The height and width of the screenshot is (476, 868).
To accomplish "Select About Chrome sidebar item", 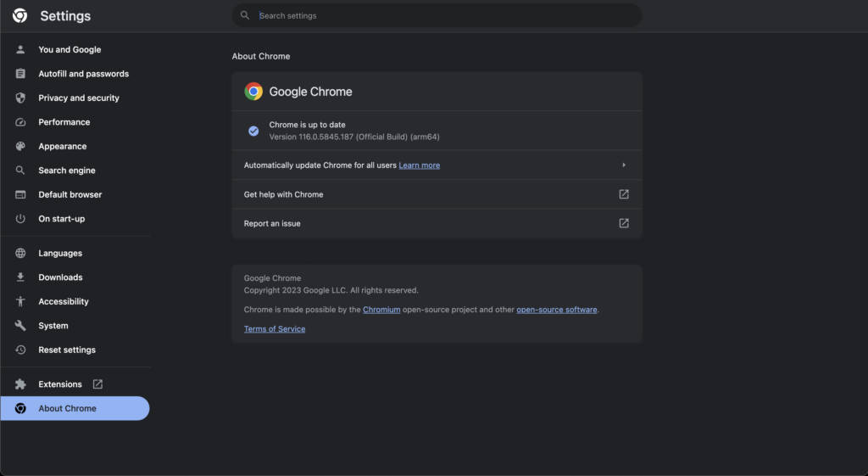I will (x=75, y=408).
